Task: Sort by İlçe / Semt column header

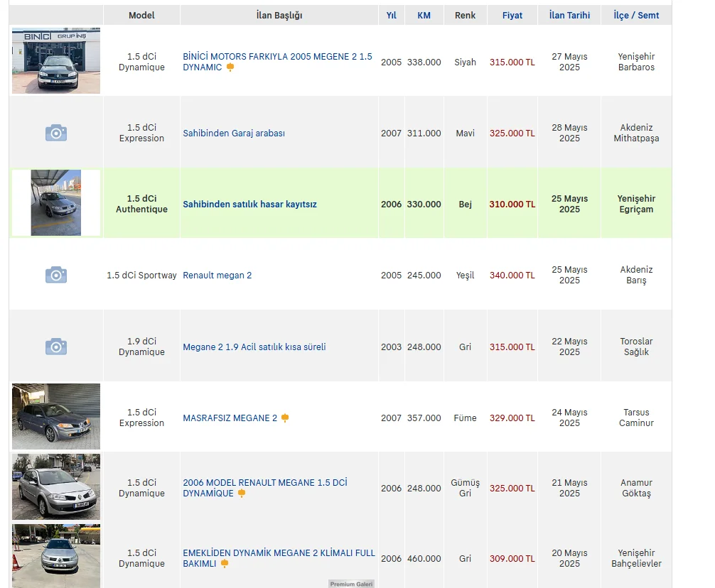Action: (x=636, y=15)
